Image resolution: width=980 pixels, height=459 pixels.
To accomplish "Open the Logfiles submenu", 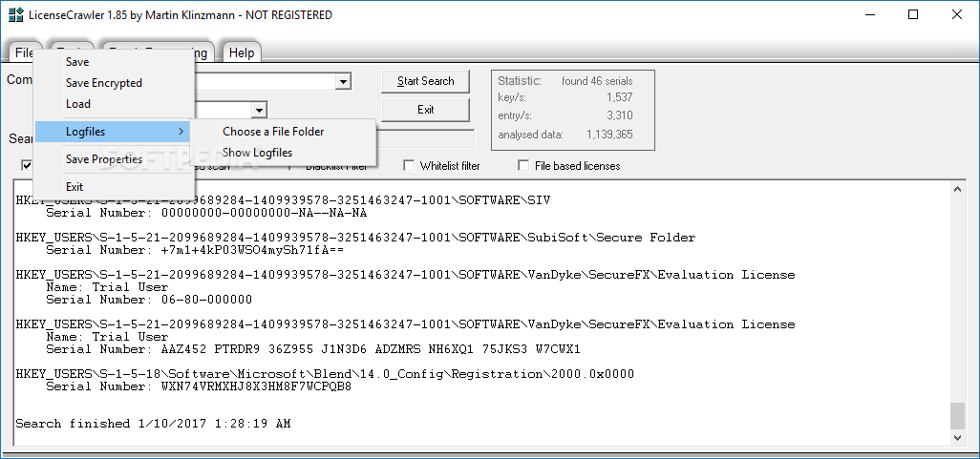I will click(113, 132).
